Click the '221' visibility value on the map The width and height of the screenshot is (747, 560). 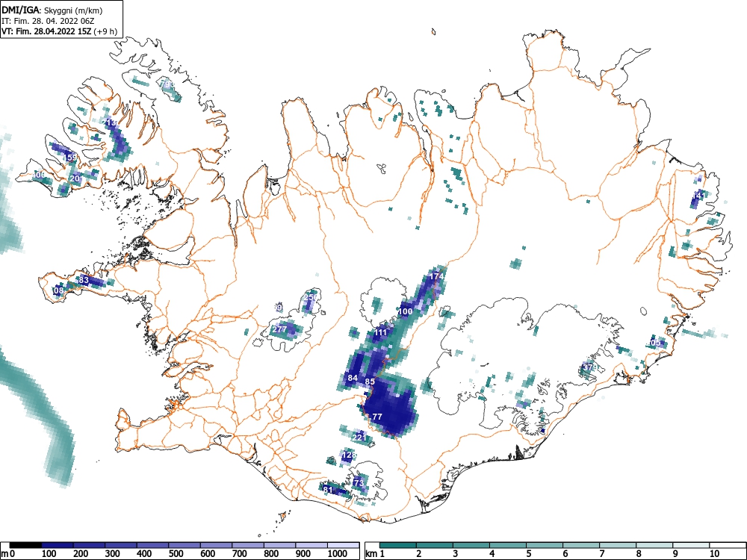pos(359,437)
